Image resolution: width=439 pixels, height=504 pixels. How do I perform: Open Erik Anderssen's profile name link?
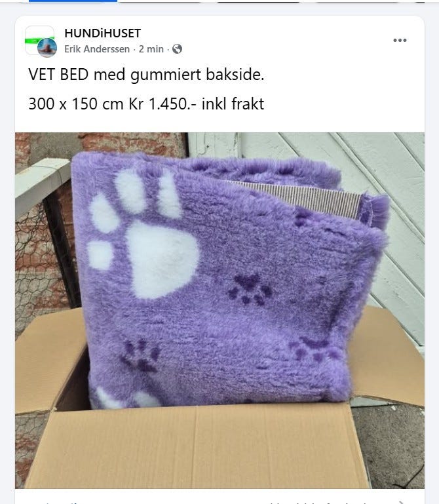tap(97, 49)
